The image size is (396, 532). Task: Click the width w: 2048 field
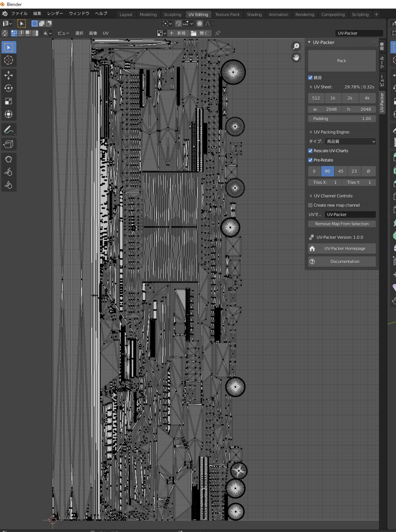325,109
